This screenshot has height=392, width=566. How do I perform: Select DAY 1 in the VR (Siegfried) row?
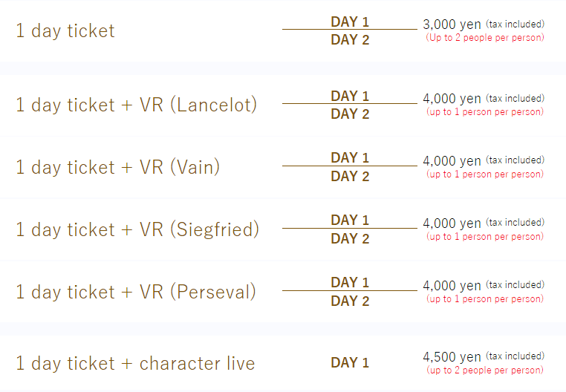click(349, 220)
